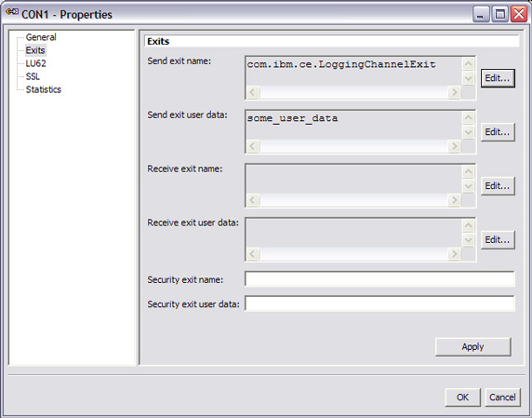Click right arrow under Receive exit user data
Screen dimensions: 532x418
pyautogui.click(x=454, y=254)
